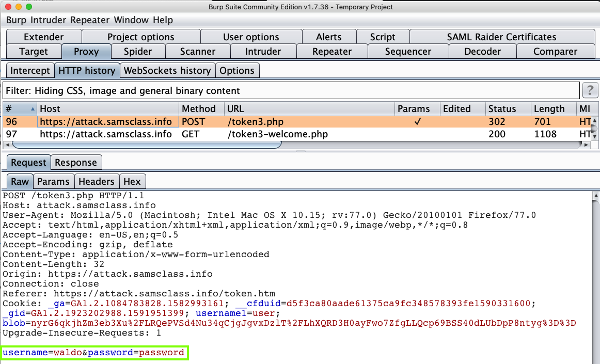Switch to the User options tab

click(x=251, y=37)
